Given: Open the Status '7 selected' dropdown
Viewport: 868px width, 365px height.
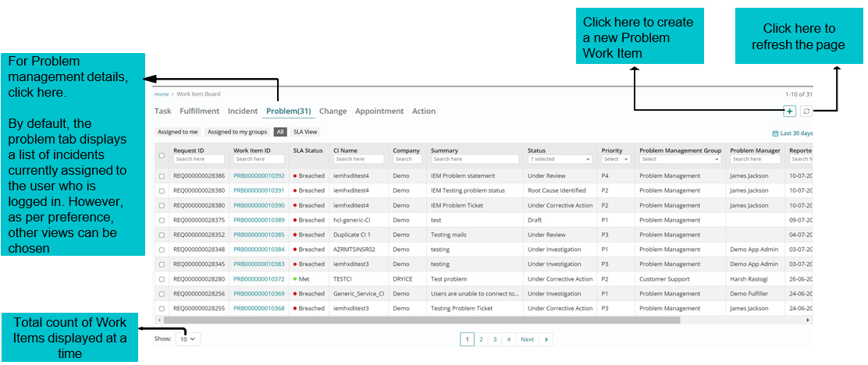Looking at the screenshot, I should click(560, 159).
